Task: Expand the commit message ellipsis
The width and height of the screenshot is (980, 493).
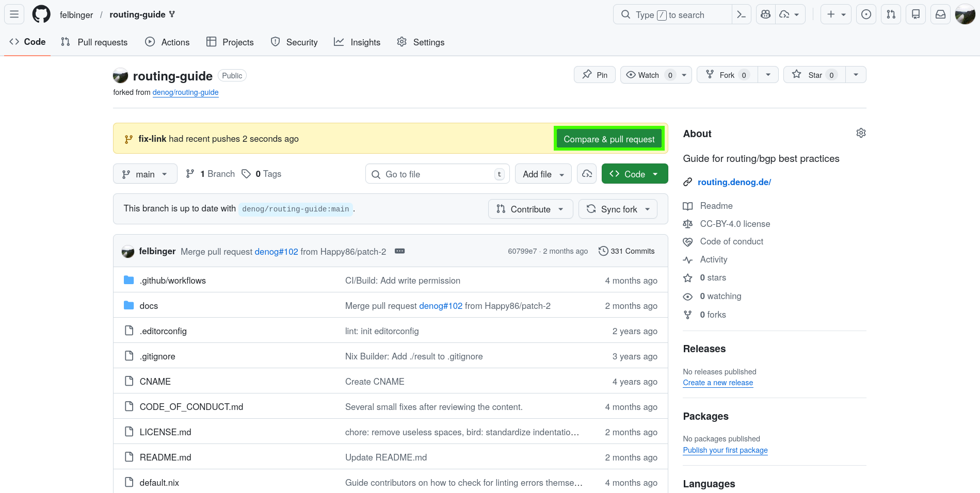Action: (x=399, y=251)
